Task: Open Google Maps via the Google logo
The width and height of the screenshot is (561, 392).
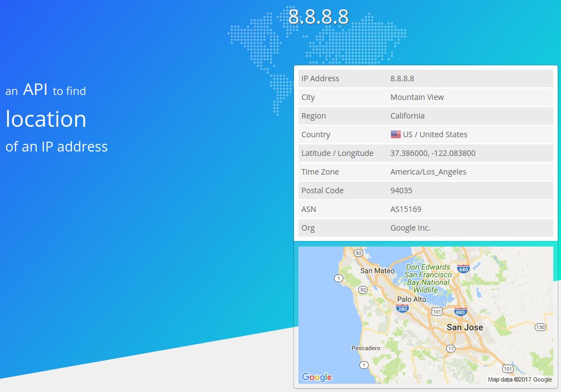Action: [316, 377]
